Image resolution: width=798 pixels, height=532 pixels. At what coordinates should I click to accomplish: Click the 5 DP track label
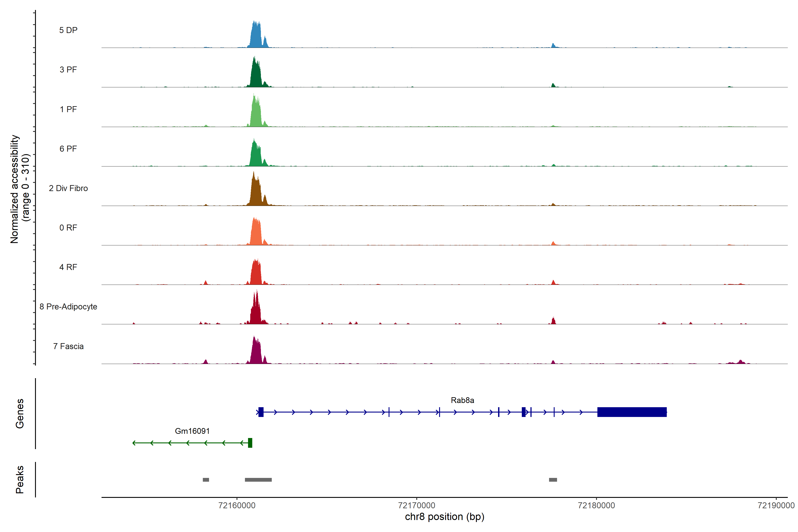pyautogui.click(x=68, y=30)
